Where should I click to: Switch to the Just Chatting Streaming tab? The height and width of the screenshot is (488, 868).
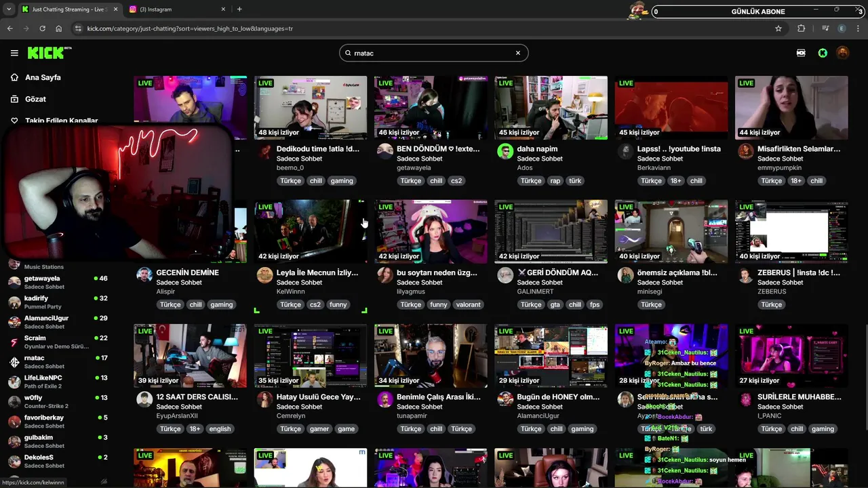(x=70, y=9)
